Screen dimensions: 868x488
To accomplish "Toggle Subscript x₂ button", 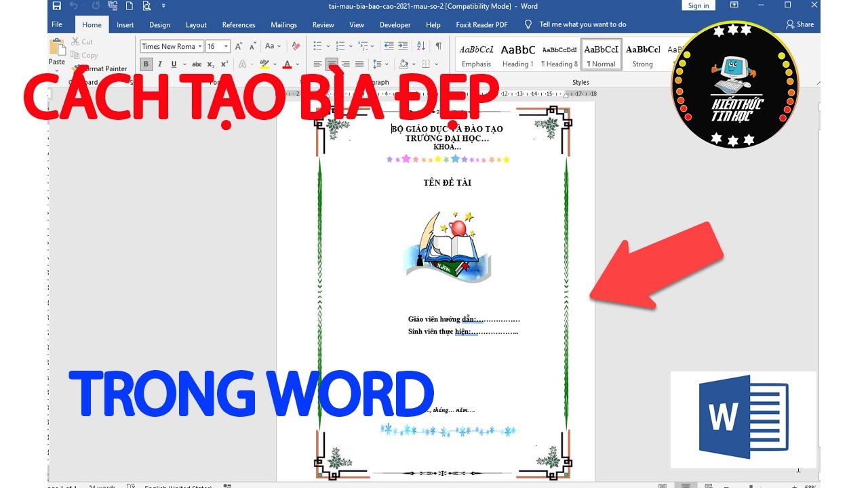I will tap(211, 64).
